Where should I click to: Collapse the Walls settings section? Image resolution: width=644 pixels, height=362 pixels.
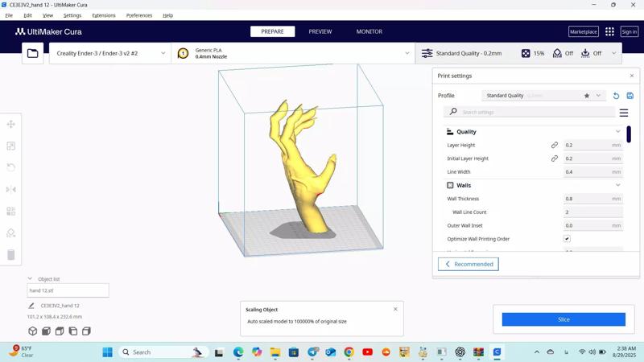[618, 185]
